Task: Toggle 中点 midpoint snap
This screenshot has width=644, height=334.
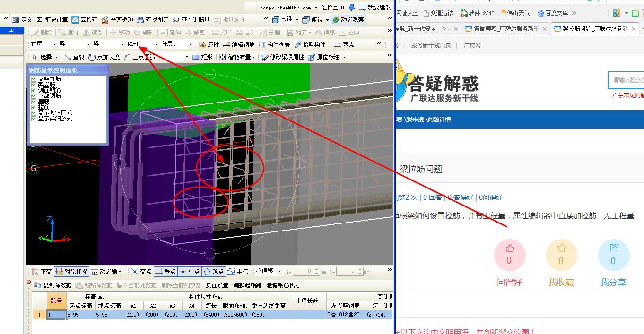Action: tap(190, 271)
